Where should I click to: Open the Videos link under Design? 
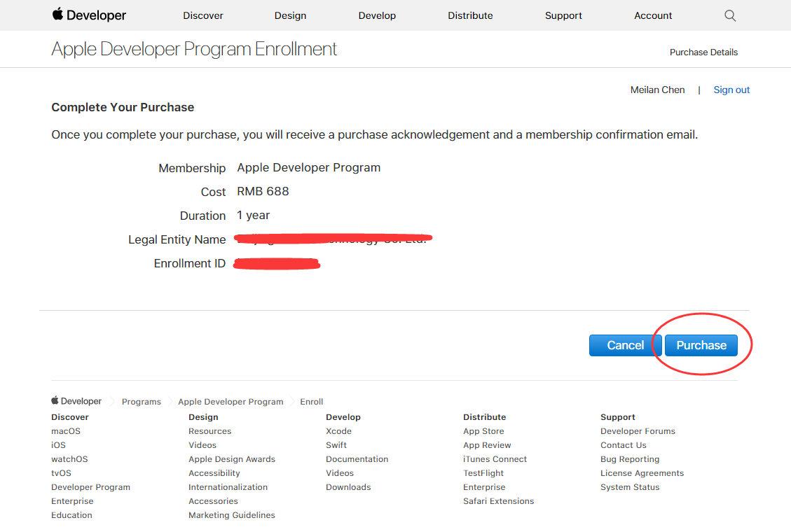coord(202,445)
